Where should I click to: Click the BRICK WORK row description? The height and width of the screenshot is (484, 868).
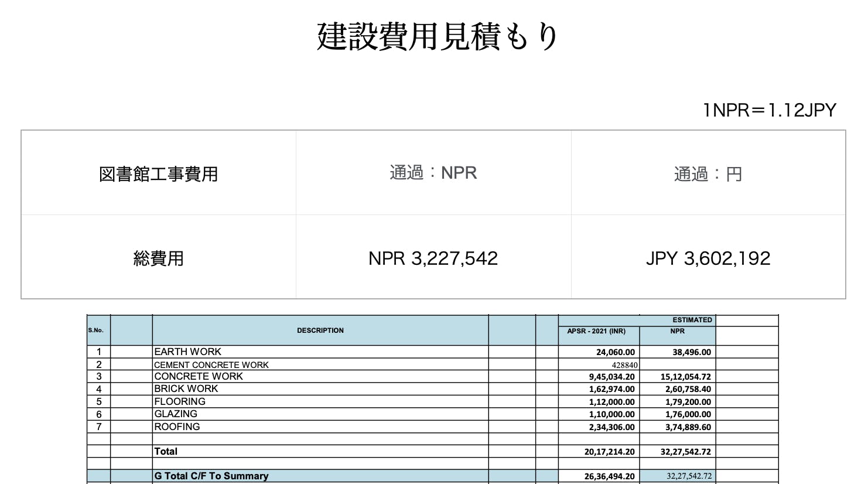pyautogui.click(x=186, y=388)
